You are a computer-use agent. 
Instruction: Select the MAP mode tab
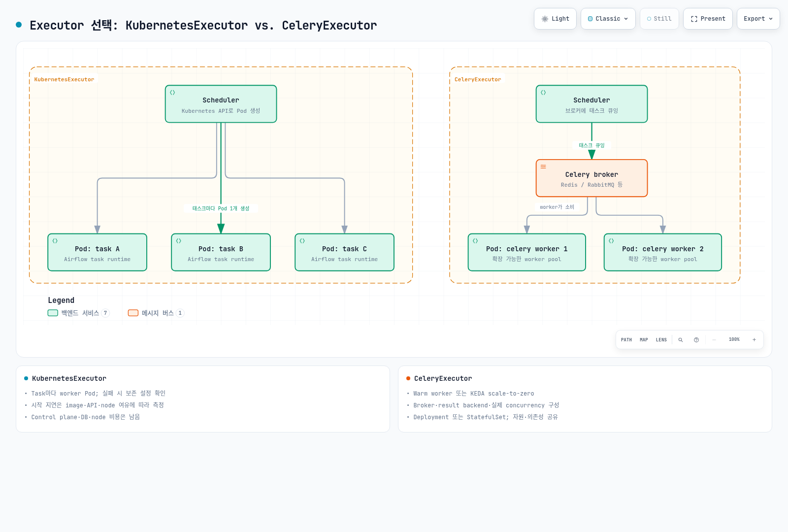tap(644, 340)
